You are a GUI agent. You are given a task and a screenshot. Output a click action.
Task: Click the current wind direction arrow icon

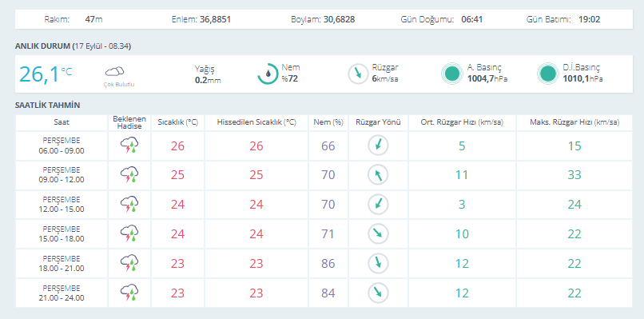pyautogui.click(x=358, y=74)
